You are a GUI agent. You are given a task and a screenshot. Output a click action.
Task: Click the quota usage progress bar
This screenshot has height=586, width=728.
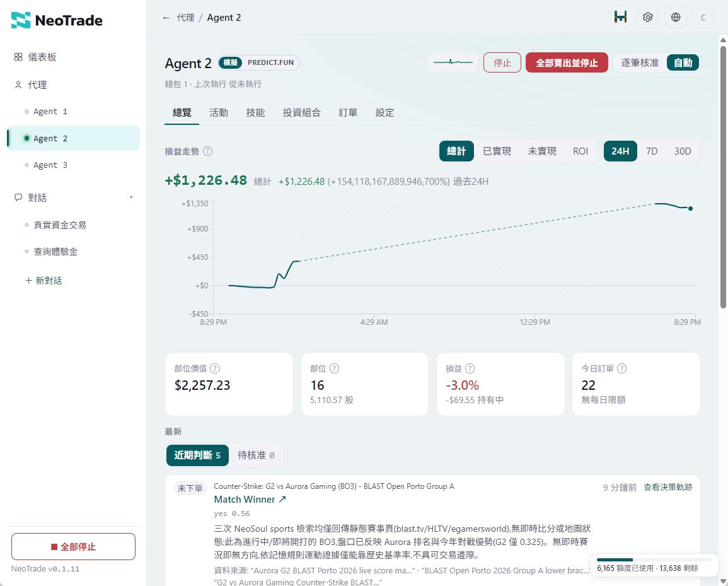(x=654, y=560)
